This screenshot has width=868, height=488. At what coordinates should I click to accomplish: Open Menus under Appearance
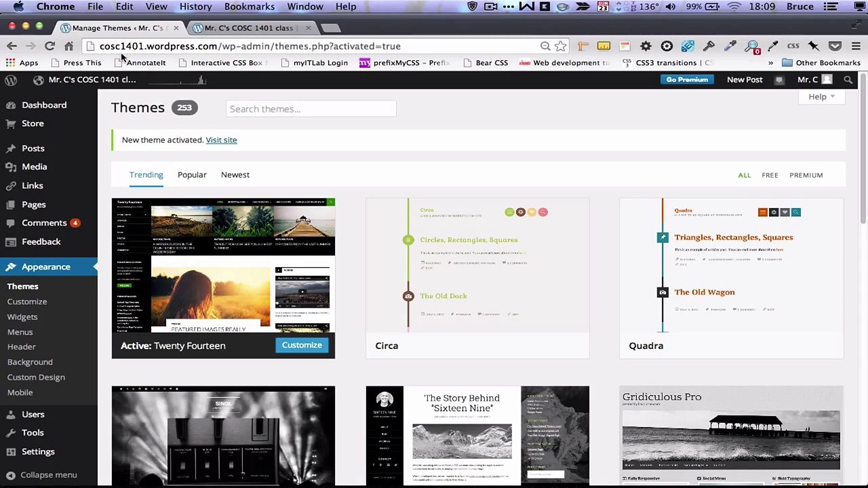click(20, 332)
